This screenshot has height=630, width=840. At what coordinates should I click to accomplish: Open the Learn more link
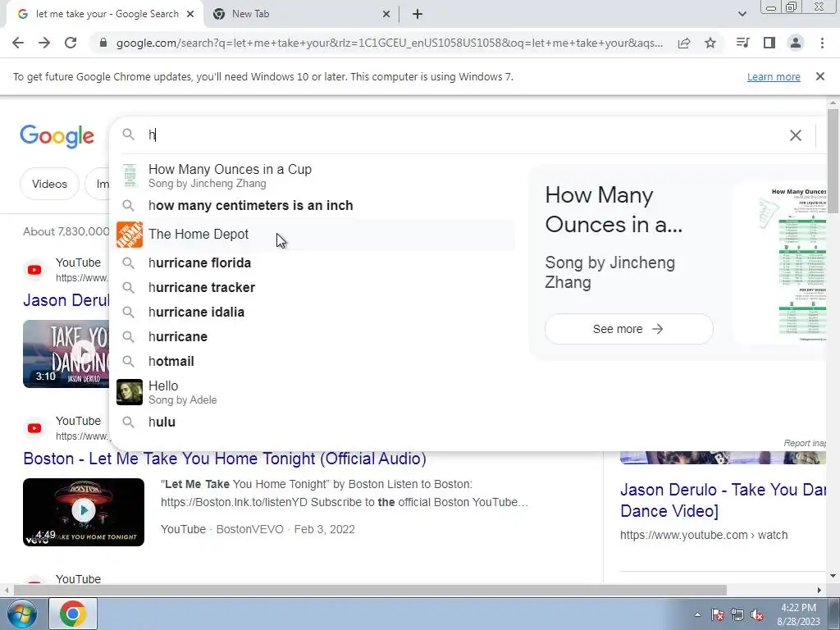pos(774,76)
